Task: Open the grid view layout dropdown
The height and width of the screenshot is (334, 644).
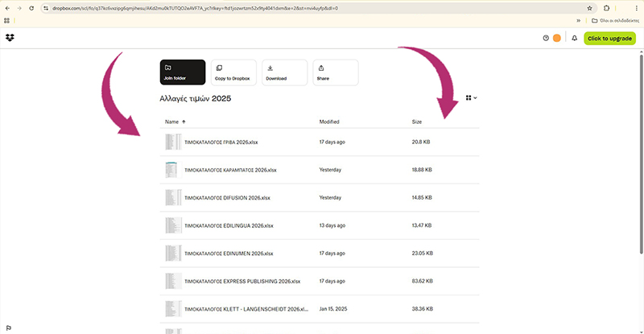Action: click(471, 98)
